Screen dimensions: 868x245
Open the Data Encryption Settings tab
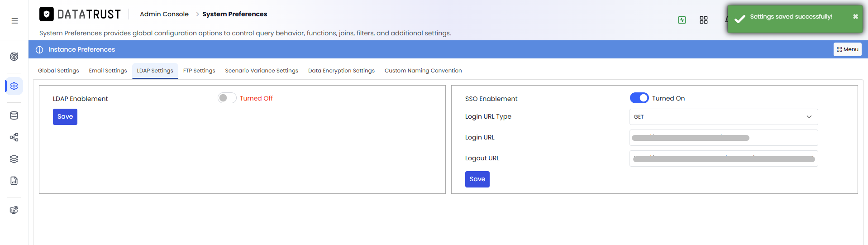point(341,71)
